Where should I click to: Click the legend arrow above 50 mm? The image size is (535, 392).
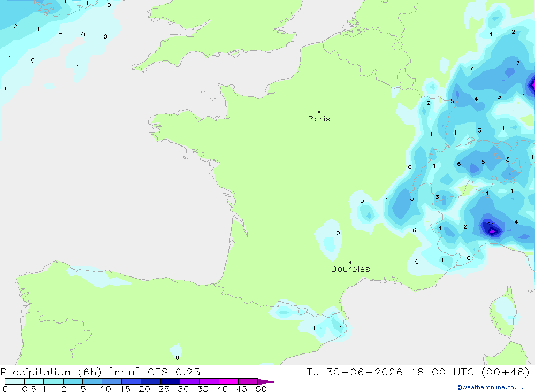pos(267,382)
